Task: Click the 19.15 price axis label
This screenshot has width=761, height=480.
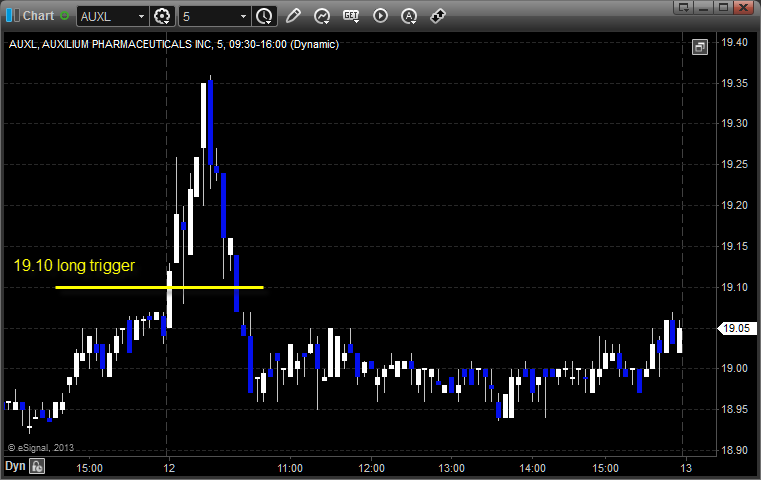Action: coord(734,246)
